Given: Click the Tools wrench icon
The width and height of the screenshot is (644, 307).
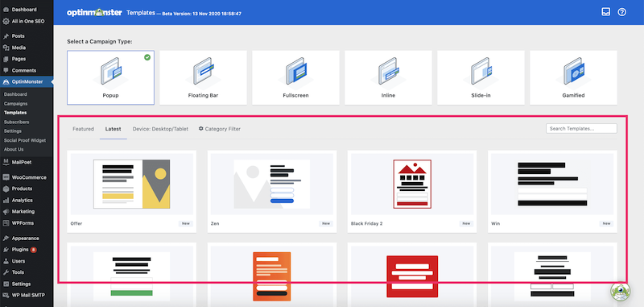Looking at the screenshot, I should click(x=6, y=272).
